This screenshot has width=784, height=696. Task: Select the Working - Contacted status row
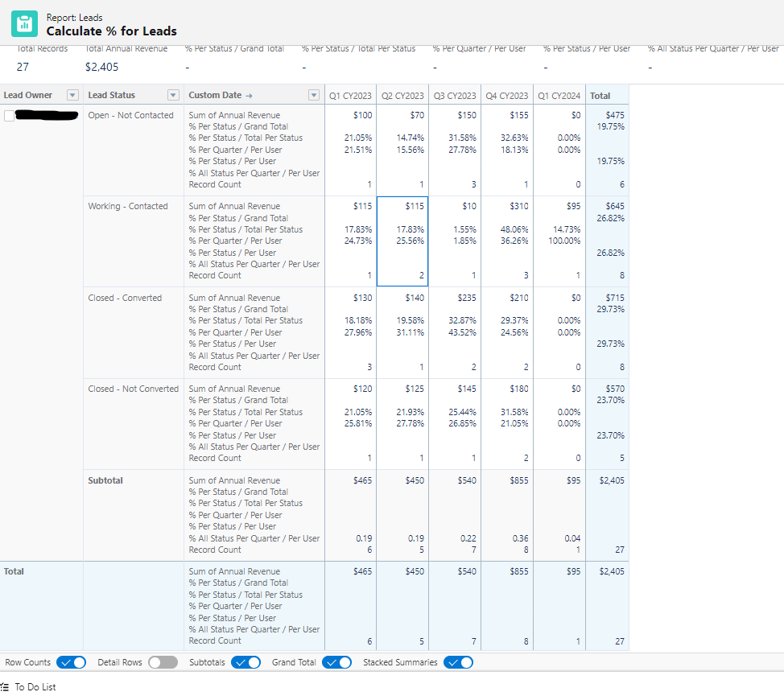[x=128, y=206]
